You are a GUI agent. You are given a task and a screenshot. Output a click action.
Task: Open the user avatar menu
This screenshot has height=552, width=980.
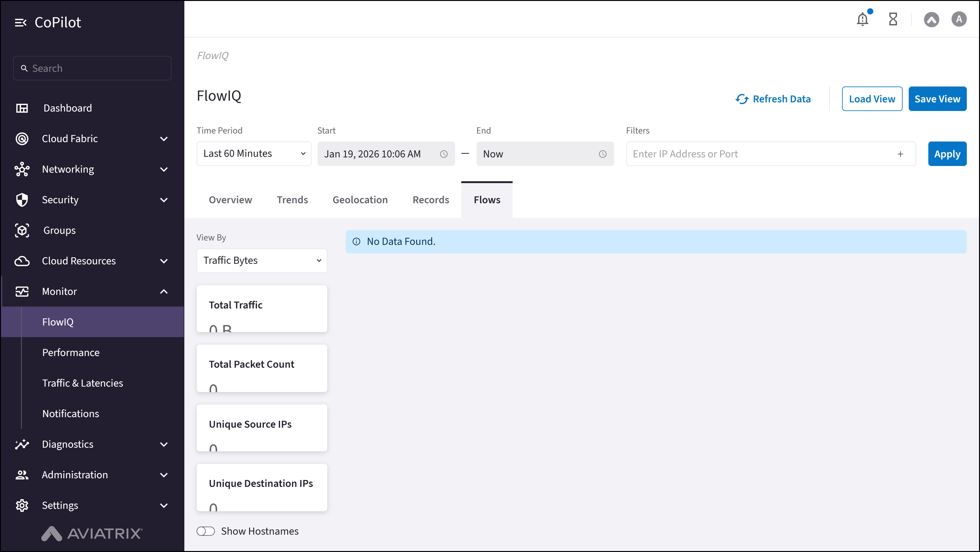coord(959,19)
